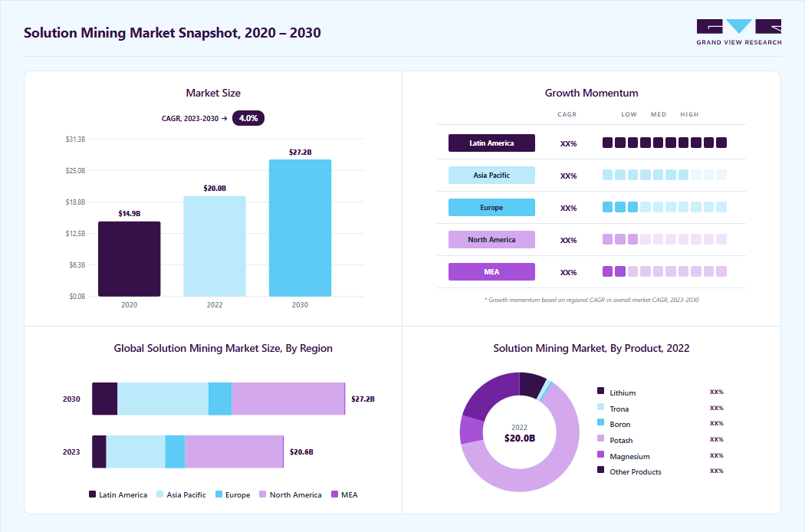The width and height of the screenshot is (805, 532).
Task: Click the XX% CAGR value for Europe
Action: pyautogui.click(x=568, y=208)
